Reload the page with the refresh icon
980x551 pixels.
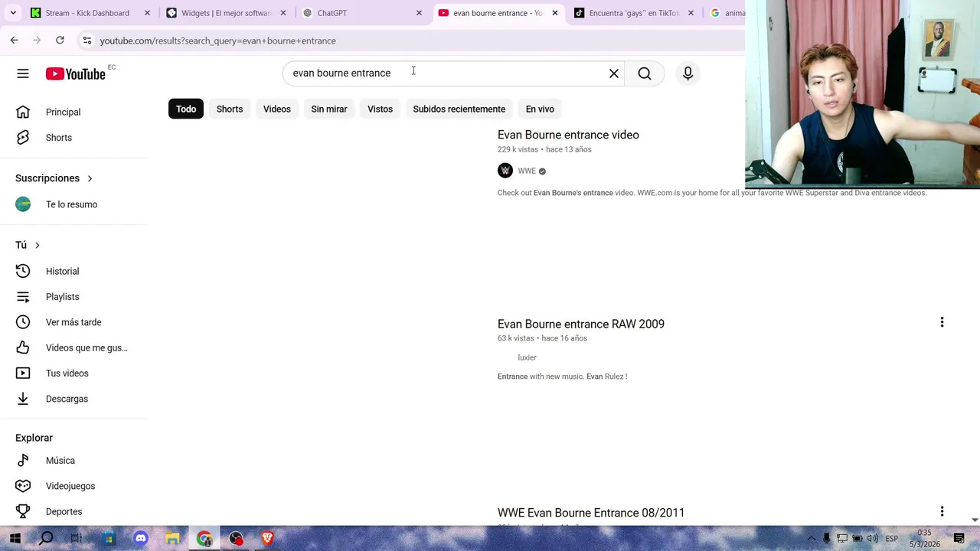point(60,40)
